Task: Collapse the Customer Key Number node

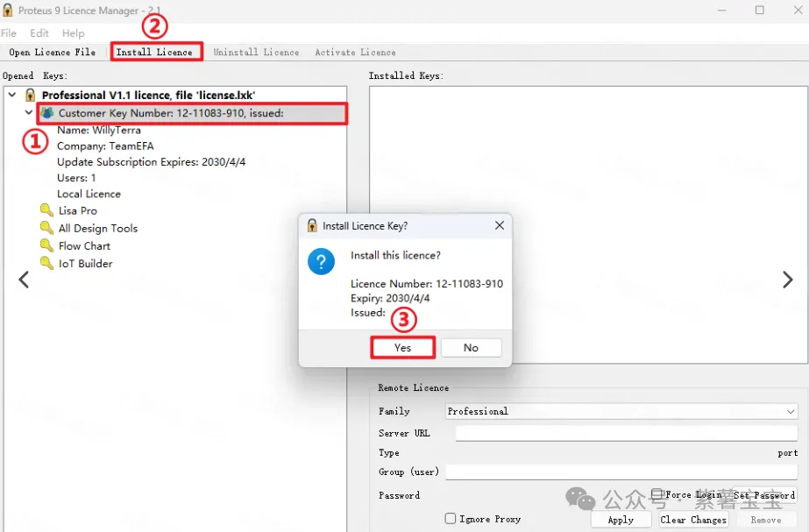Action: [x=29, y=113]
